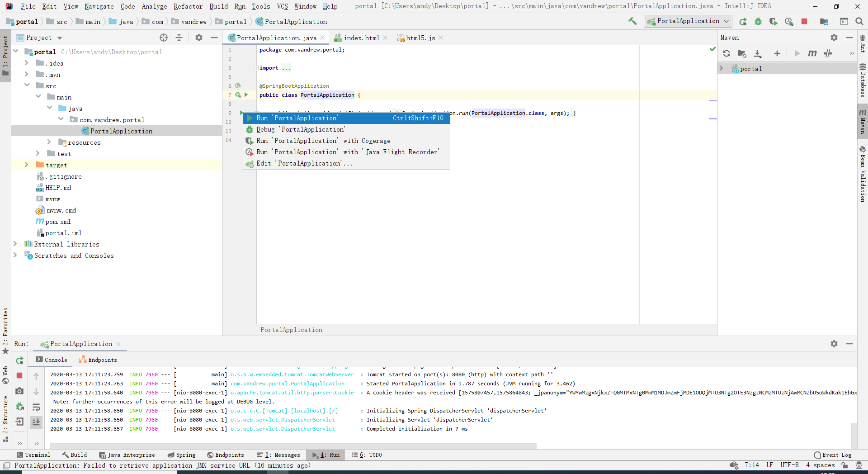The width and height of the screenshot is (868, 474).
Task: Rerun the app from the Run panel
Action: point(19,360)
